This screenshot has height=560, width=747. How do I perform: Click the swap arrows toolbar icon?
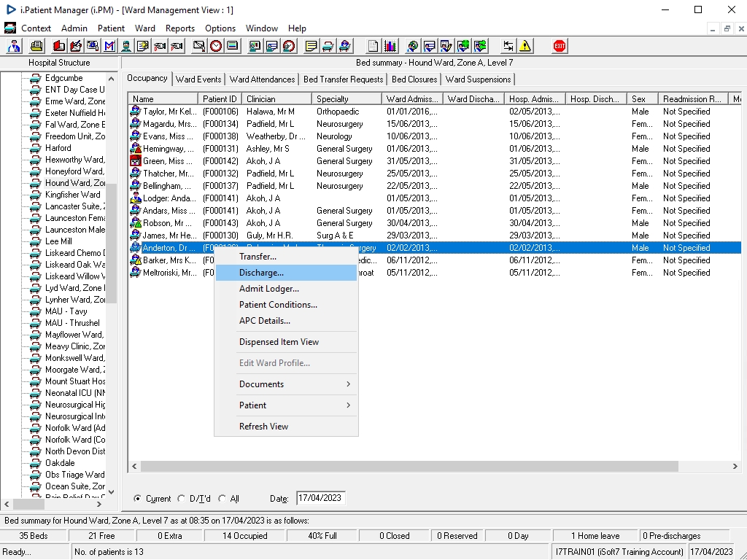coord(508,46)
